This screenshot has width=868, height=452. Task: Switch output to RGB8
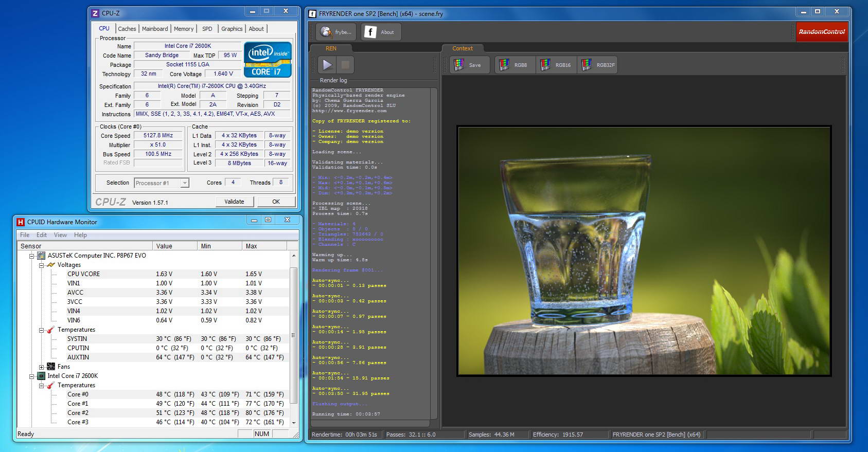[515, 65]
